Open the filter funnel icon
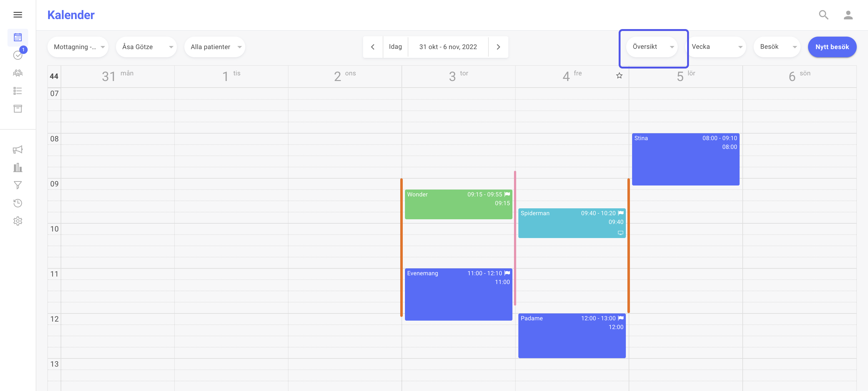This screenshot has width=868, height=391. point(17,185)
